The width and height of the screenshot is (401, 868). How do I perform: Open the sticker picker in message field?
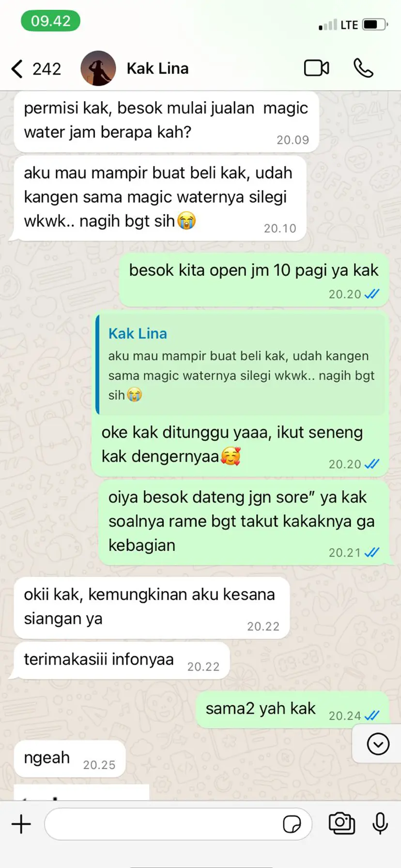[x=292, y=824]
